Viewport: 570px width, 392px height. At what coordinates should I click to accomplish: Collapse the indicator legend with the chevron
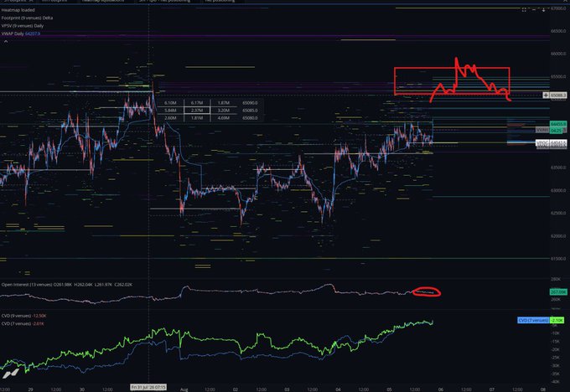6,41
